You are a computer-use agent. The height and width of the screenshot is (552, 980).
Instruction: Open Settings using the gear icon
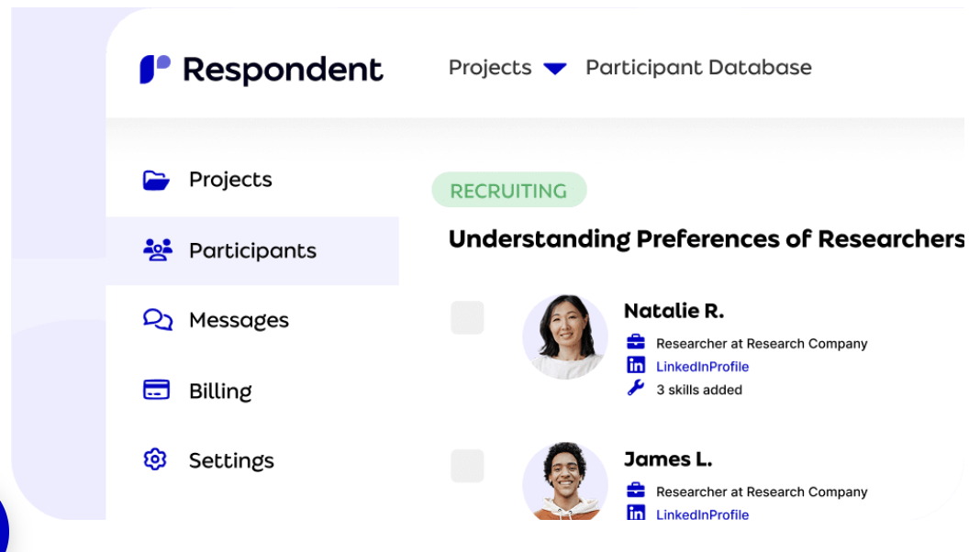[156, 460]
